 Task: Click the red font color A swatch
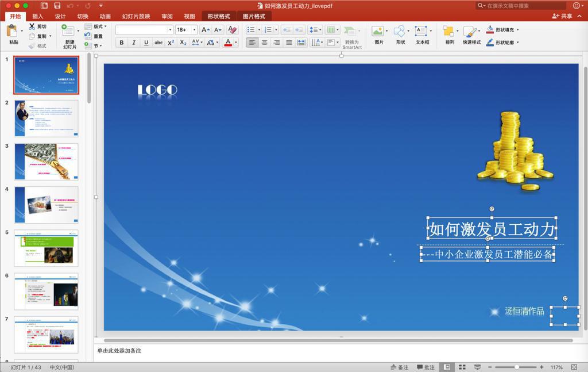228,43
